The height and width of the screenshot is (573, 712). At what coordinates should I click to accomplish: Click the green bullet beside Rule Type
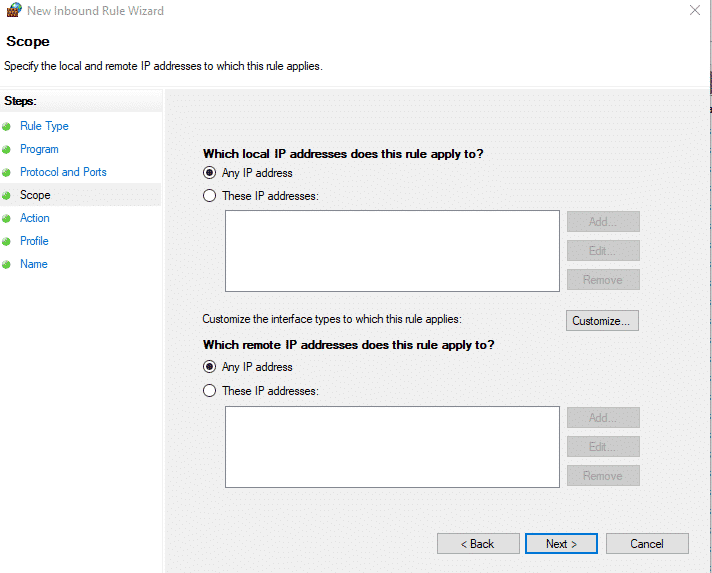pos(8,126)
